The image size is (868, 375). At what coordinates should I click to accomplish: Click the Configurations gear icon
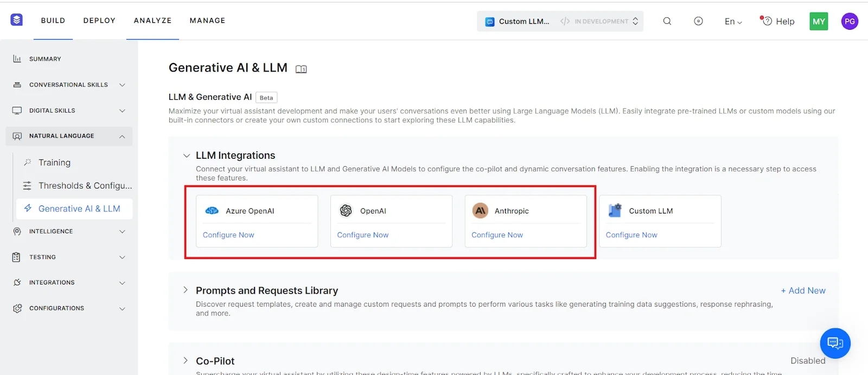click(17, 308)
